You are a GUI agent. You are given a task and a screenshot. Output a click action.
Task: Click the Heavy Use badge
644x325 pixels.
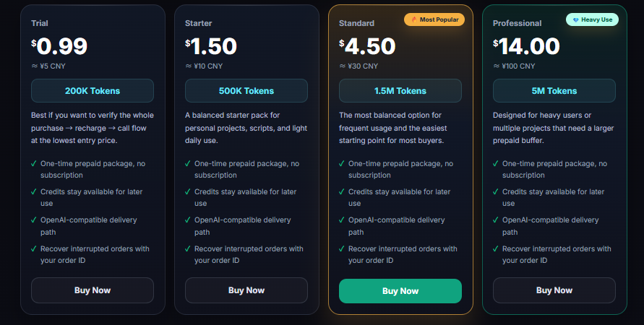(592, 19)
